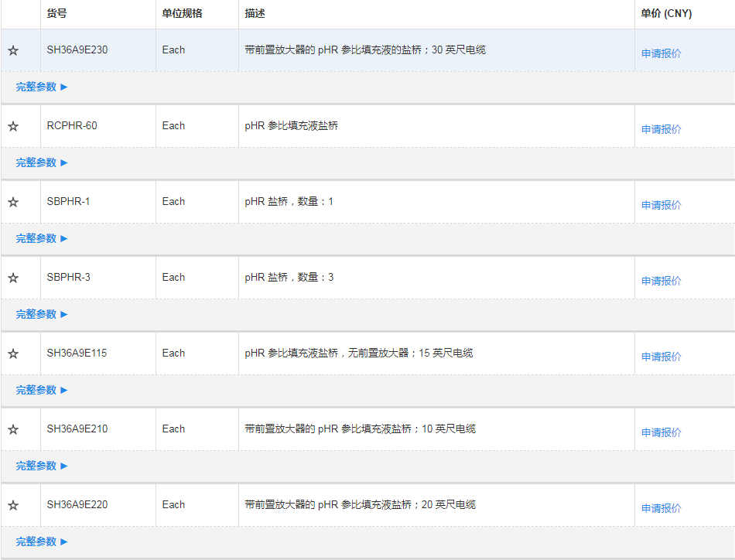The height and width of the screenshot is (560, 735).
Task: Click favorite star for RCPHR-60
Action: pos(13,127)
